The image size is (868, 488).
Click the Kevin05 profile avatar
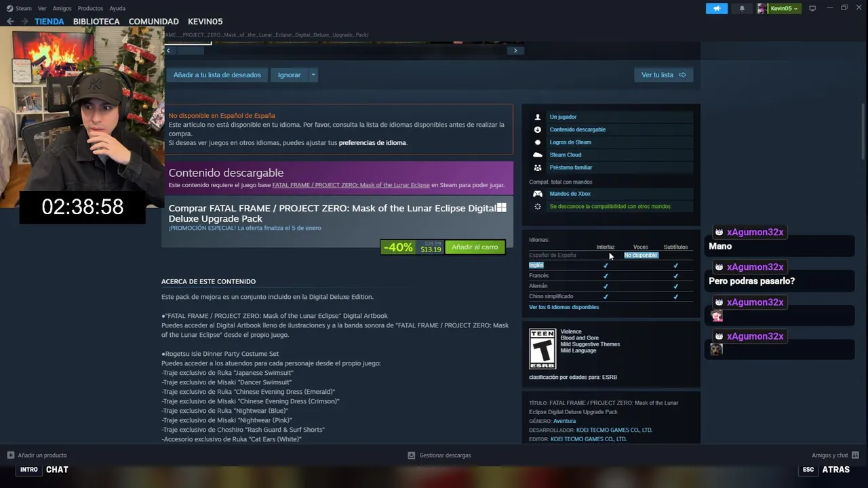click(762, 8)
